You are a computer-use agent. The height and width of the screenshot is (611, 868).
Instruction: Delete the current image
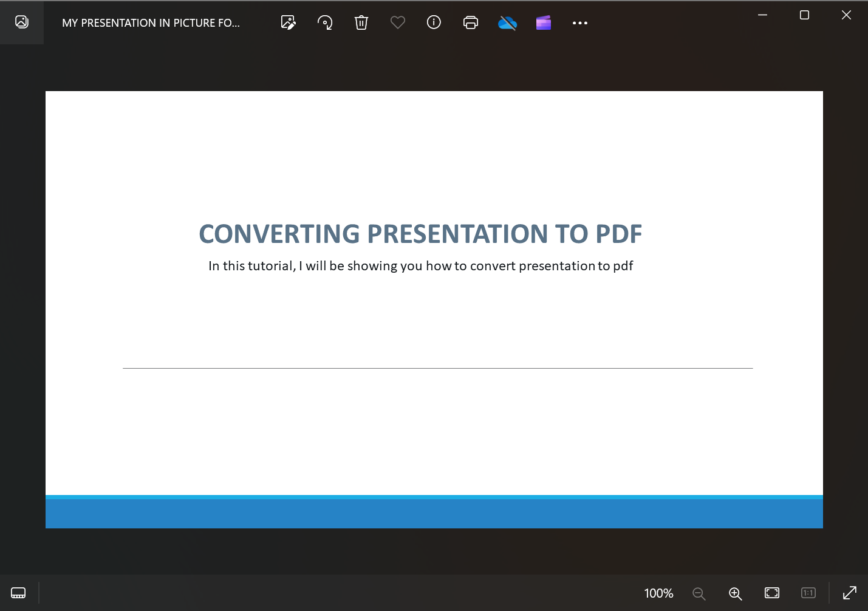(x=361, y=22)
